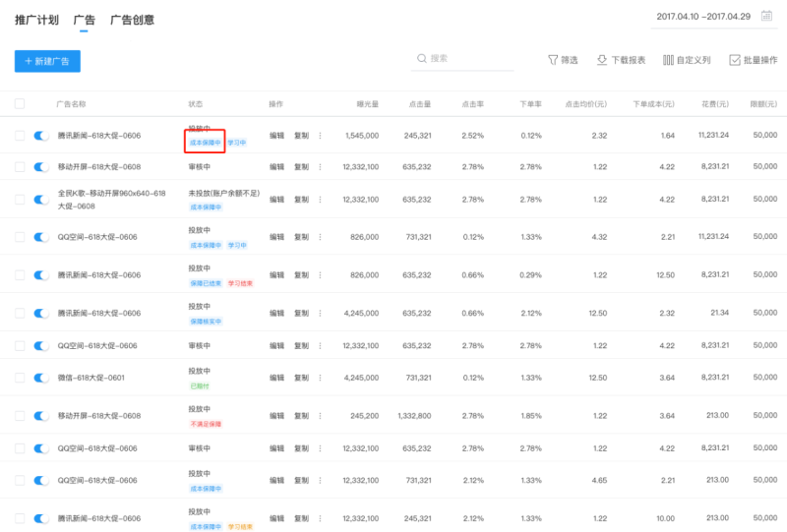Switch to the 推广计划 tab
Image resolution: width=787 pixels, height=532 pixels.
[36, 20]
